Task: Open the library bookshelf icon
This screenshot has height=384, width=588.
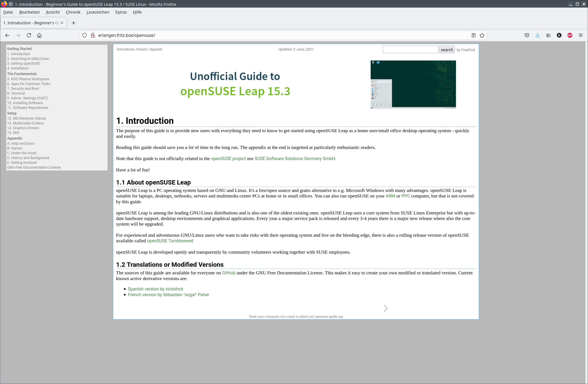Action: [548, 35]
